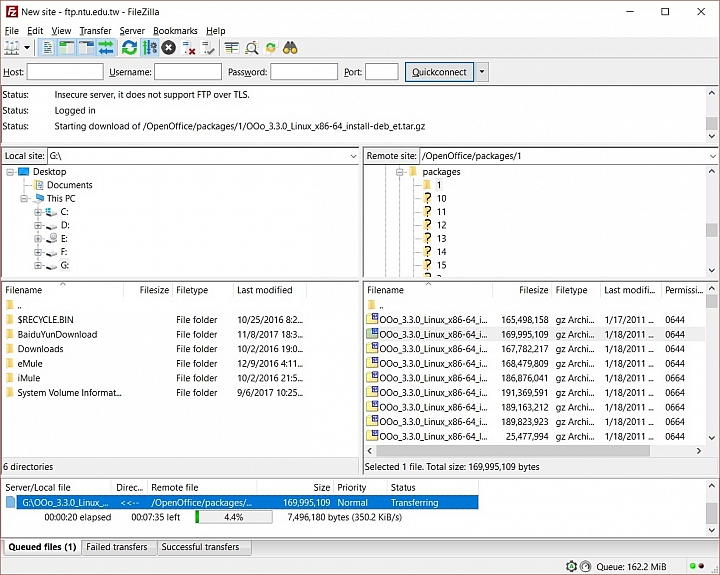
Task: Search for files with binoculars icon
Action: pyautogui.click(x=290, y=48)
